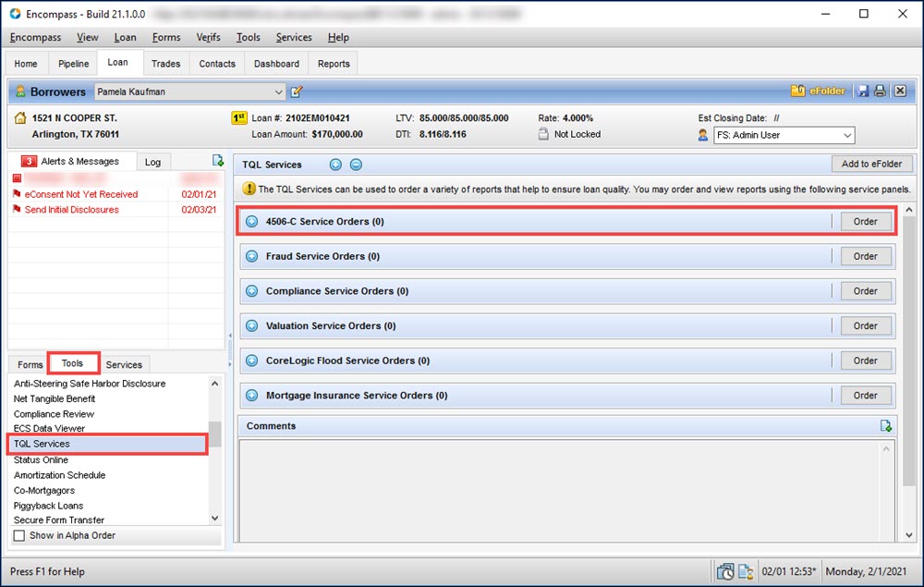The width and height of the screenshot is (924, 587).
Task: Click the 1st lien icon beside Loan #
Action: [238, 118]
